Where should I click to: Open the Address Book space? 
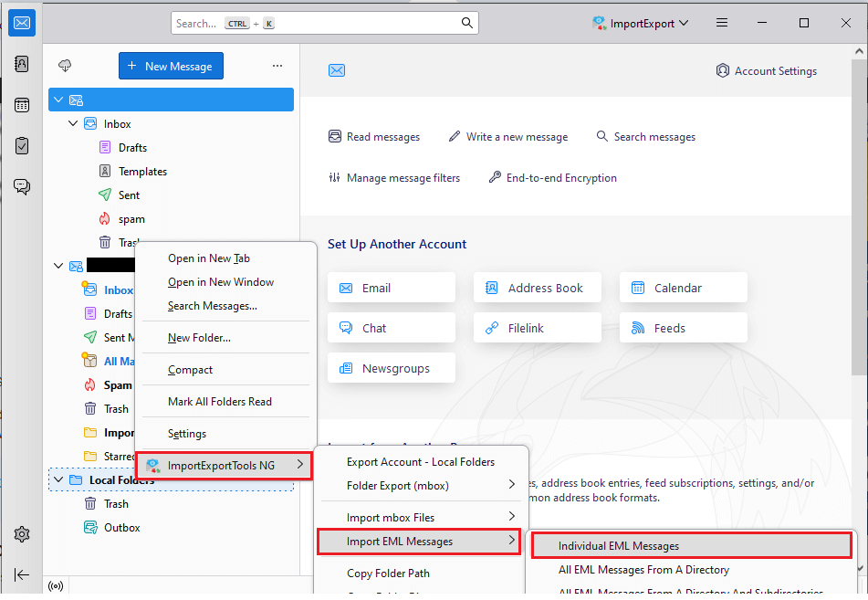pyautogui.click(x=22, y=64)
